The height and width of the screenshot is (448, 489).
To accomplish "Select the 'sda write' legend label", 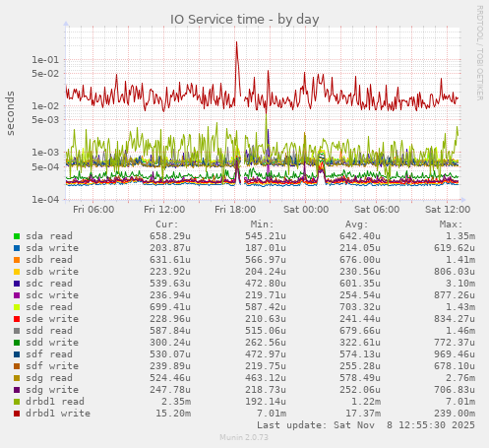I will point(52,248).
